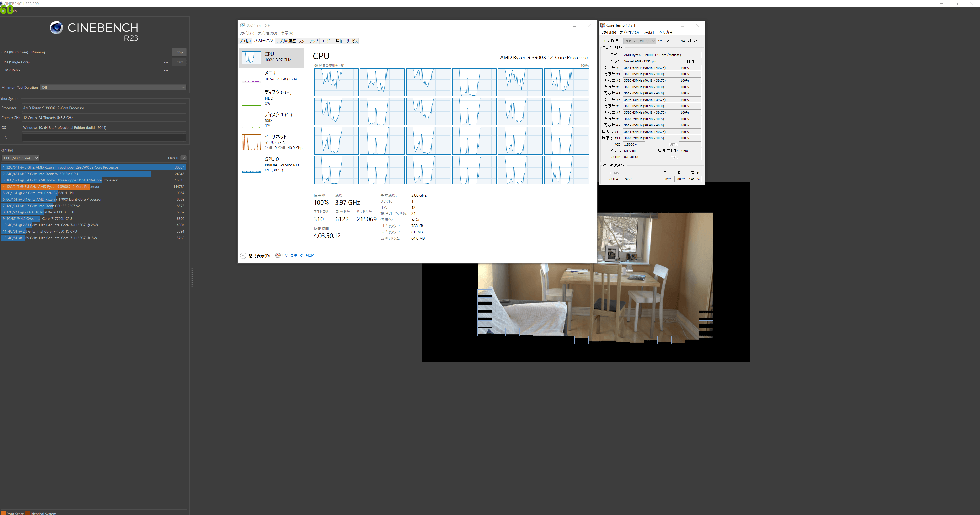Open the orange Ethernet graph in Task Manager
The width and height of the screenshot is (980, 515).
271,141
